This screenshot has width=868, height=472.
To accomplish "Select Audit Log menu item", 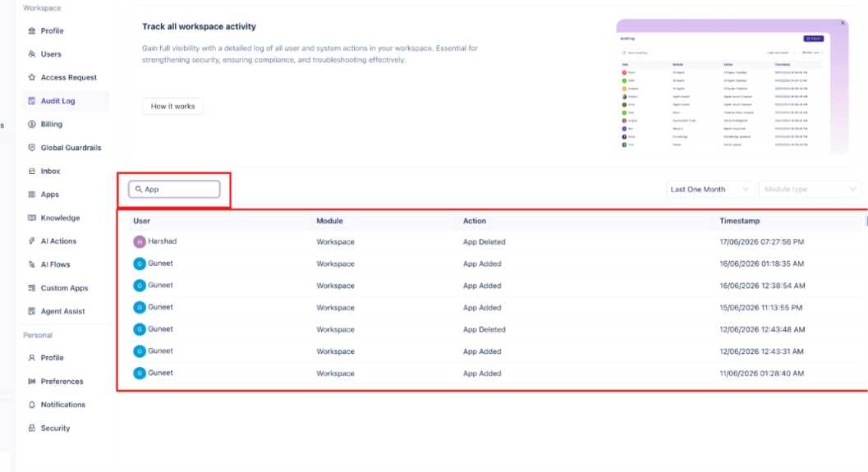I will click(x=66, y=101).
